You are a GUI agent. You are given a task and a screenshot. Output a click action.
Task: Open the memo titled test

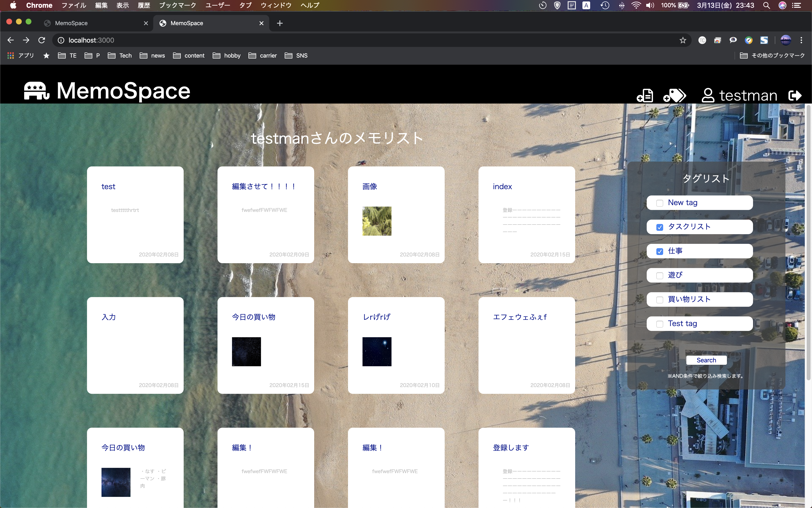pyautogui.click(x=108, y=187)
